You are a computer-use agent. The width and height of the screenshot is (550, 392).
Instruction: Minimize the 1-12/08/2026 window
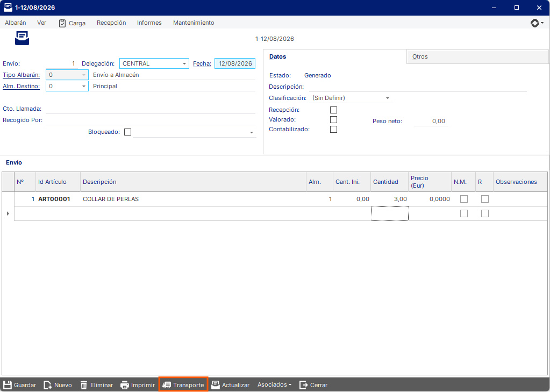[494, 8]
